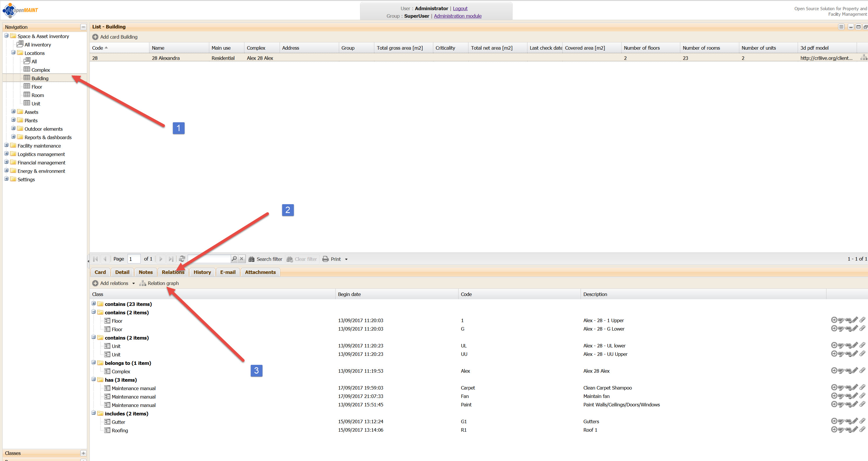The image size is (868, 461).
Task: Open the Print dropdown arrow
Action: pyautogui.click(x=346, y=259)
